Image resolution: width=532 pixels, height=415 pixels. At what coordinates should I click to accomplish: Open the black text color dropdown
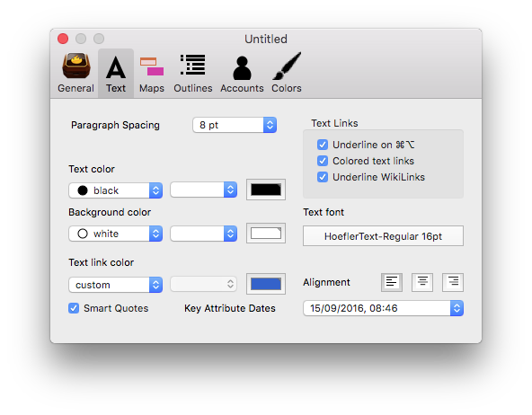116,190
